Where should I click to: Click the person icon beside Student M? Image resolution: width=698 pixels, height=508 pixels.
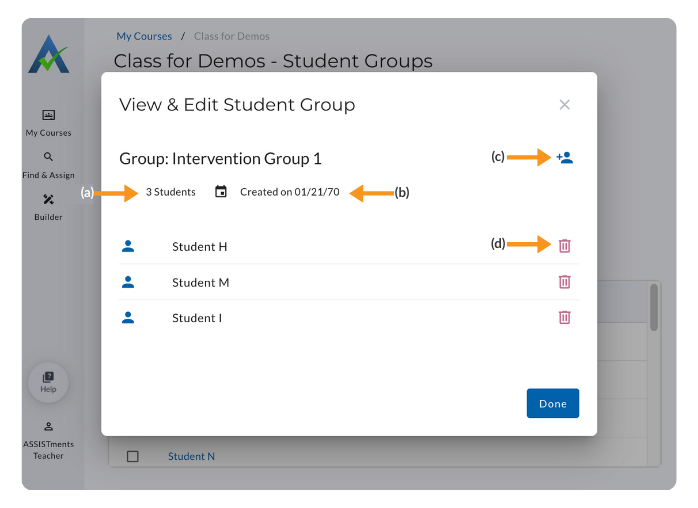pos(128,282)
